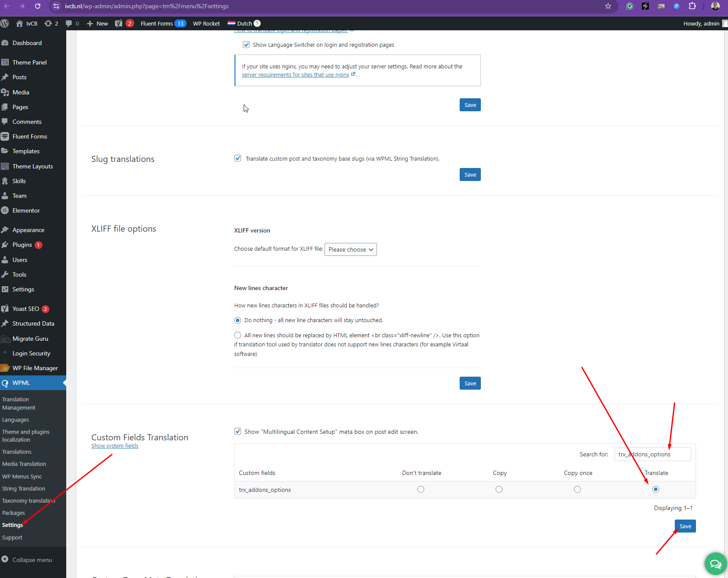Open the Structured Data menu item
Screen dimensions: 728x578
pos(33,323)
